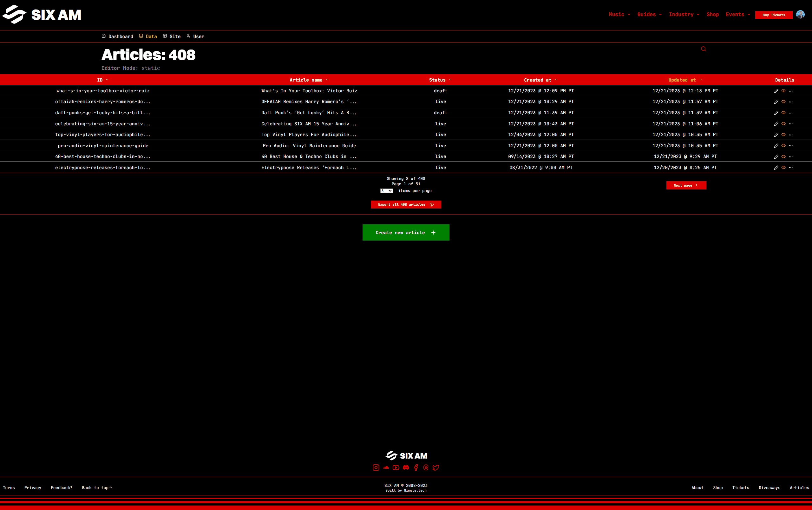Edit the Top Vinyl Players For Audiophile article

tap(776, 135)
